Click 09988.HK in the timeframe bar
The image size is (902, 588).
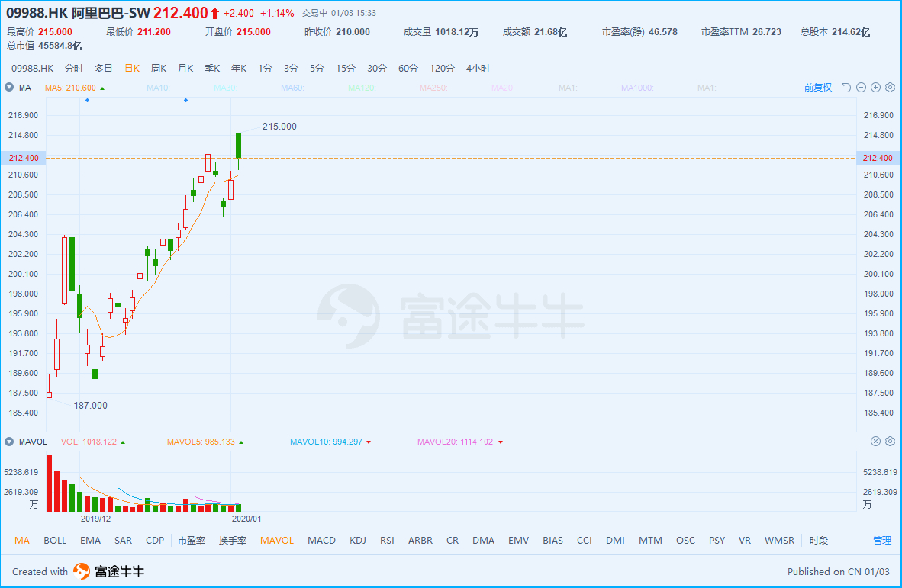point(32,69)
